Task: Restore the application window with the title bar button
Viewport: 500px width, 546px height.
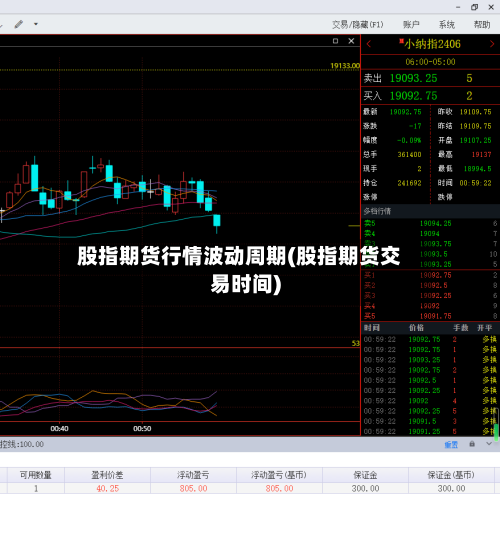Action: pyautogui.click(x=475, y=7)
